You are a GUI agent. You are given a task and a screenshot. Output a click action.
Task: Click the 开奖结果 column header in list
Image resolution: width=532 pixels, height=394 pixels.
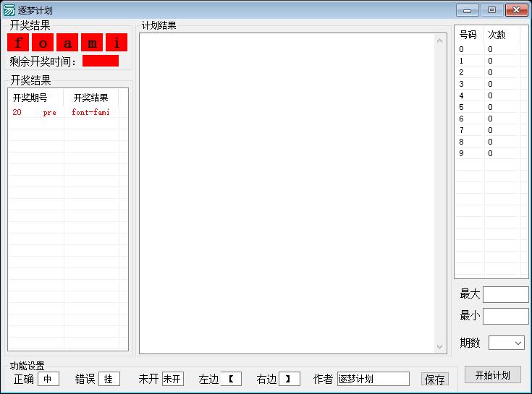coord(91,98)
